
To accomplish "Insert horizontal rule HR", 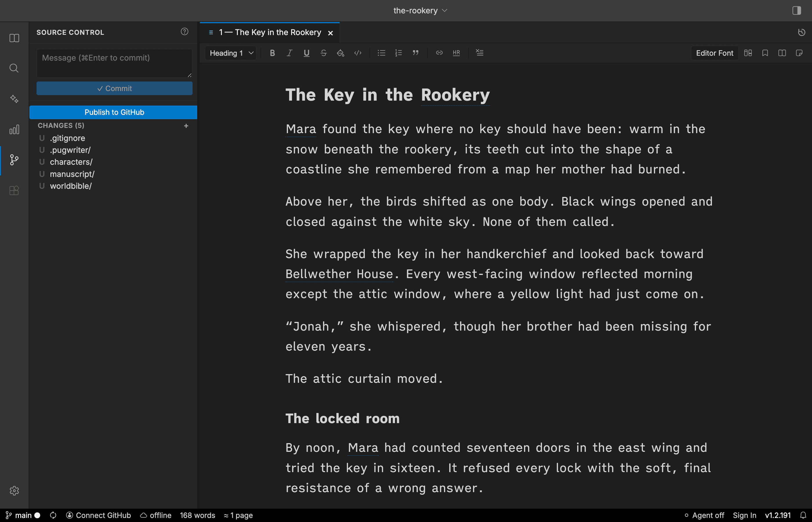I will [x=456, y=53].
